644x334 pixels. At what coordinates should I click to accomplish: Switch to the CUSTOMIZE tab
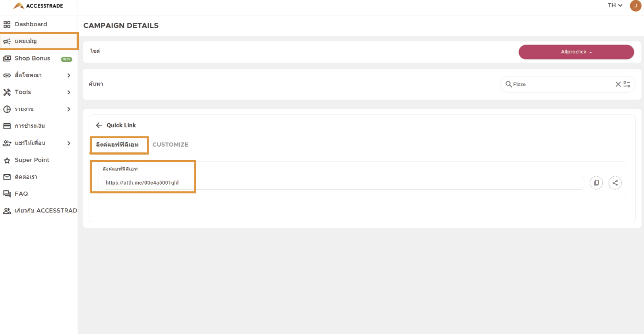(170, 145)
